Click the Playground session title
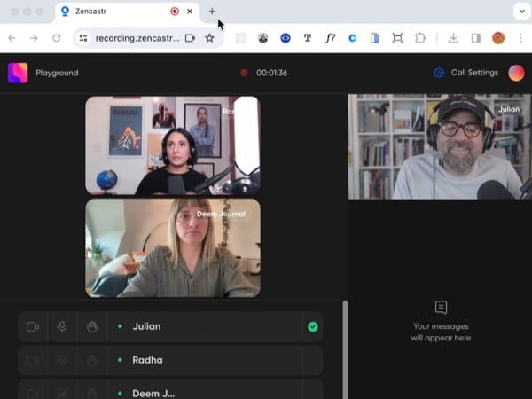Viewport: 532px width, 399px height. [57, 73]
